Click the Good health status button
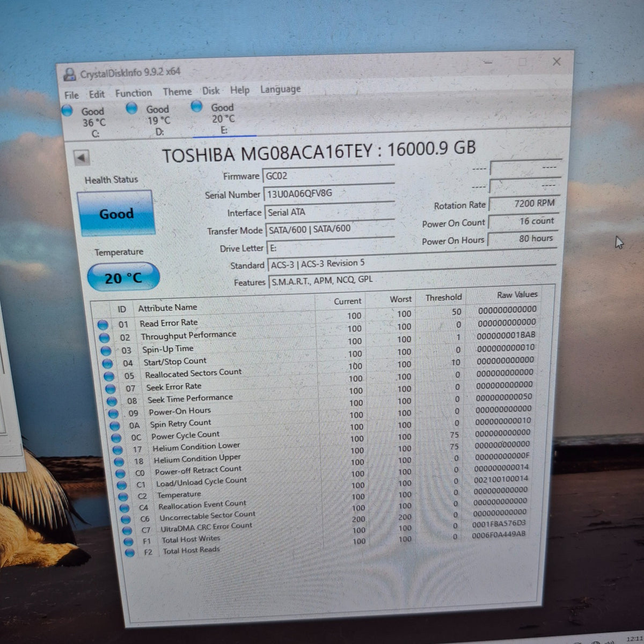This screenshot has width=644, height=644. (x=116, y=214)
